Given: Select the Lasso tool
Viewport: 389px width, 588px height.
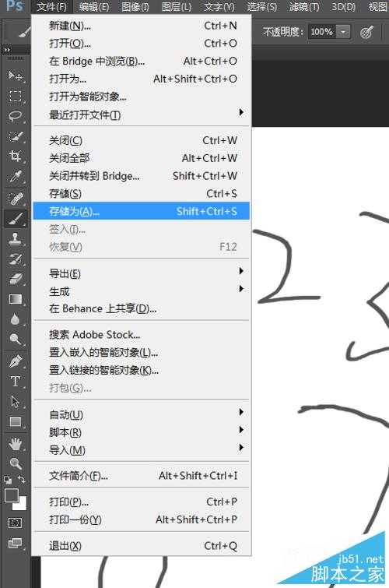Looking at the screenshot, I should [x=15, y=116].
